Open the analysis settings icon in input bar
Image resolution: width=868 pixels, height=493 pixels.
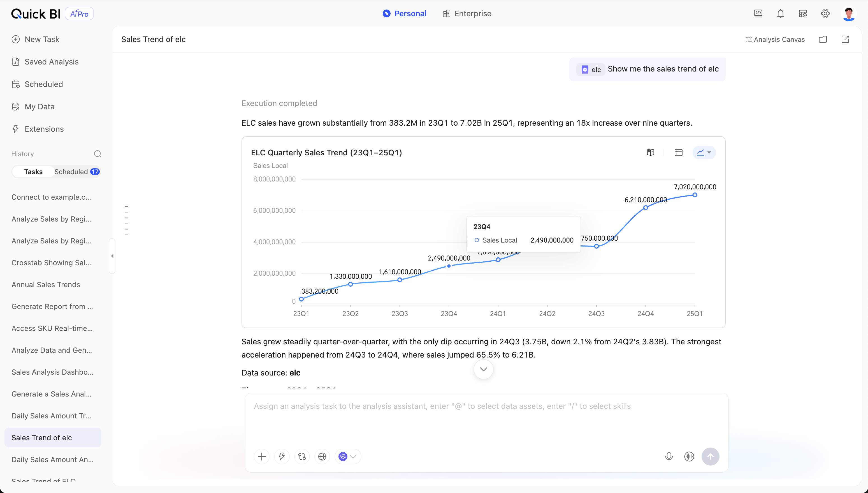coord(302,457)
